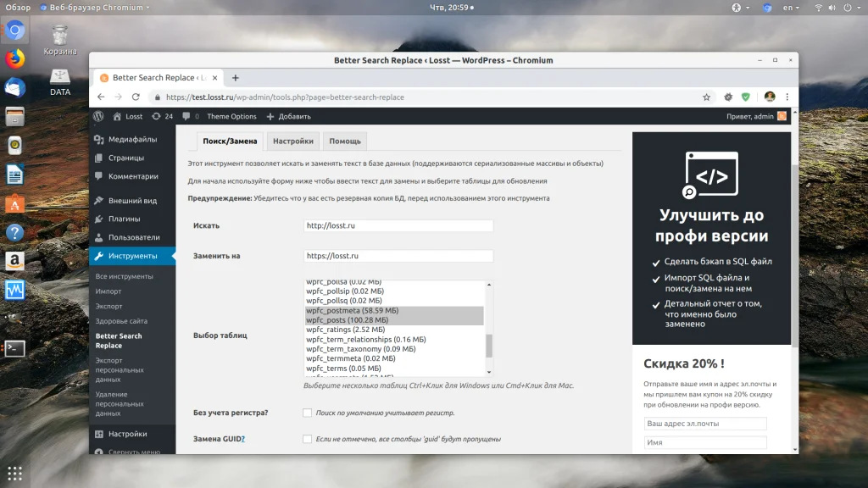
Task: Switch to the Помощь tab
Action: click(x=345, y=141)
